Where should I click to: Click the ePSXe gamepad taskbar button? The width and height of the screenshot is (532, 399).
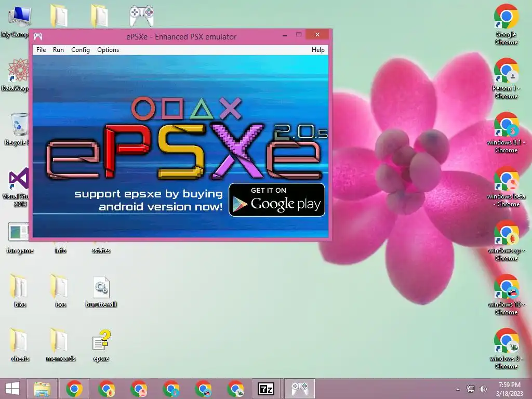(x=300, y=389)
